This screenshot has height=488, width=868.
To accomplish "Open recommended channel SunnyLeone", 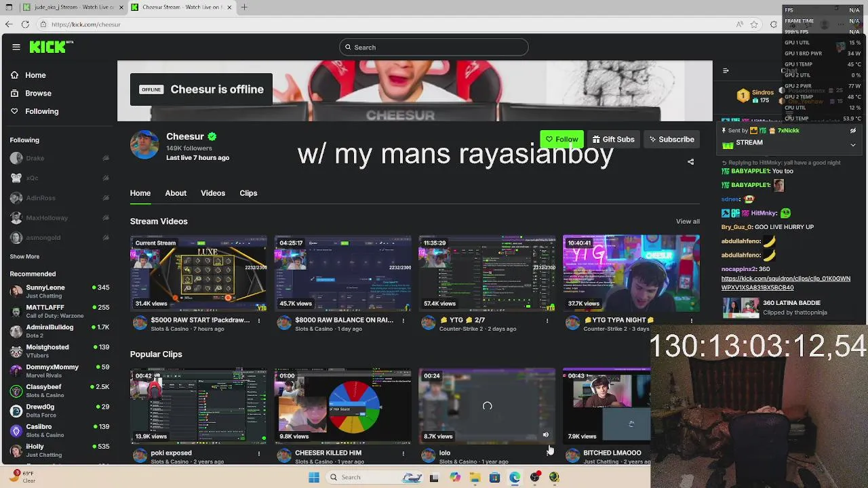I will (x=60, y=291).
